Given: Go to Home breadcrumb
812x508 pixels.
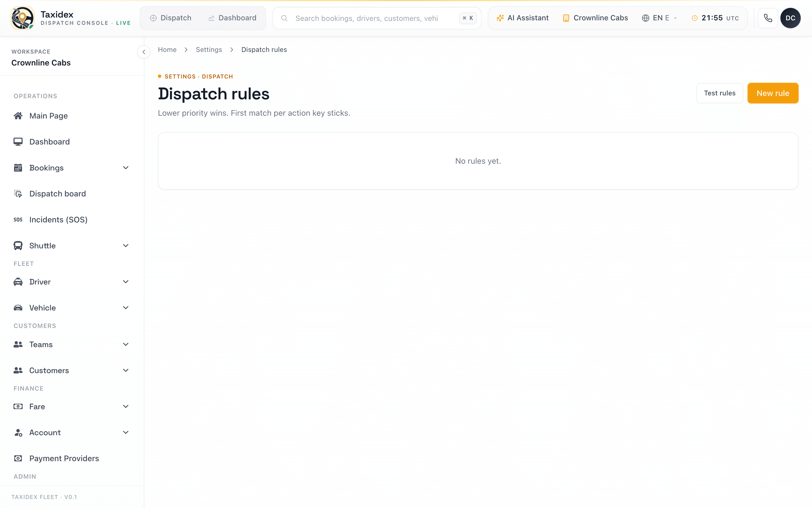Looking at the screenshot, I should 167,50.
